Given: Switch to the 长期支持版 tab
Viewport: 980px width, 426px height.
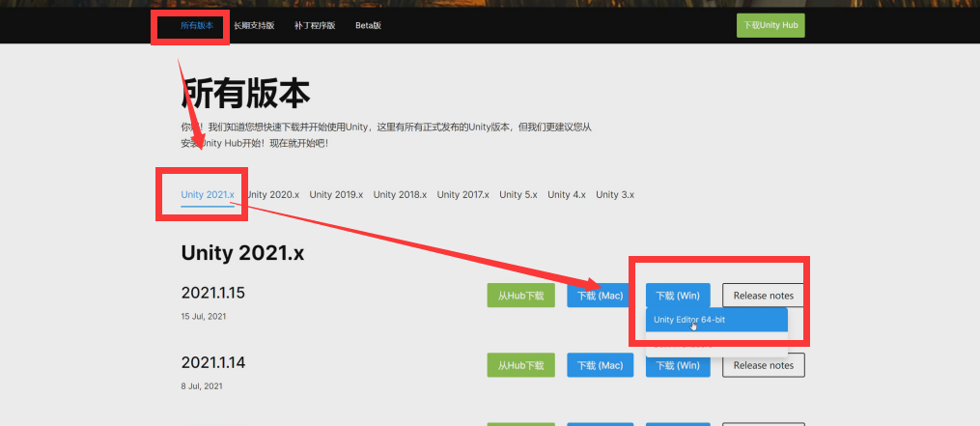Looking at the screenshot, I should pos(254,26).
